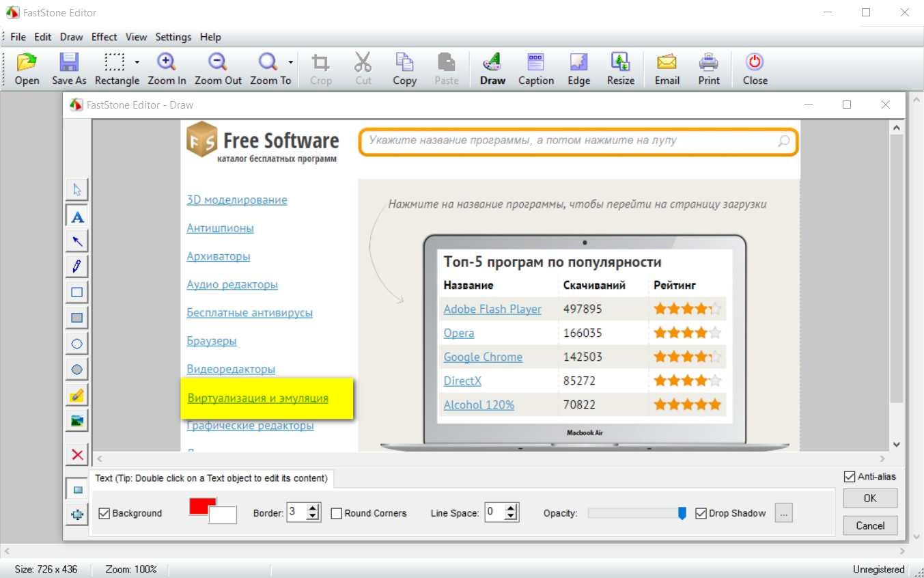Click the OK button

click(x=870, y=498)
